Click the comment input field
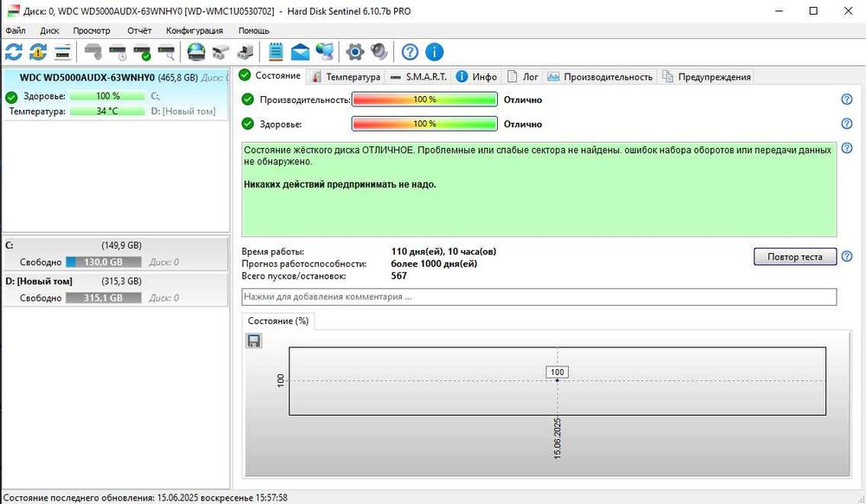 click(539, 296)
